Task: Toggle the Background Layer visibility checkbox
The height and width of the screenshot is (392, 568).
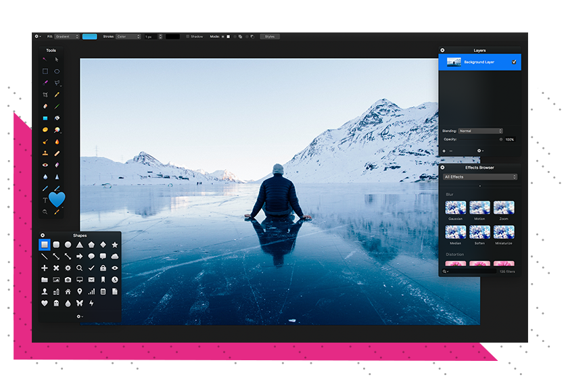Action: pos(514,62)
